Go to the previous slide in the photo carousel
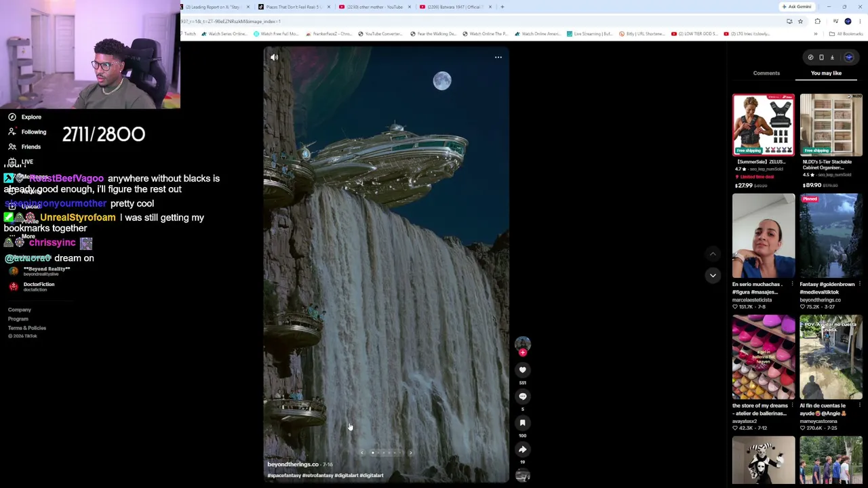 coord(361,453)
